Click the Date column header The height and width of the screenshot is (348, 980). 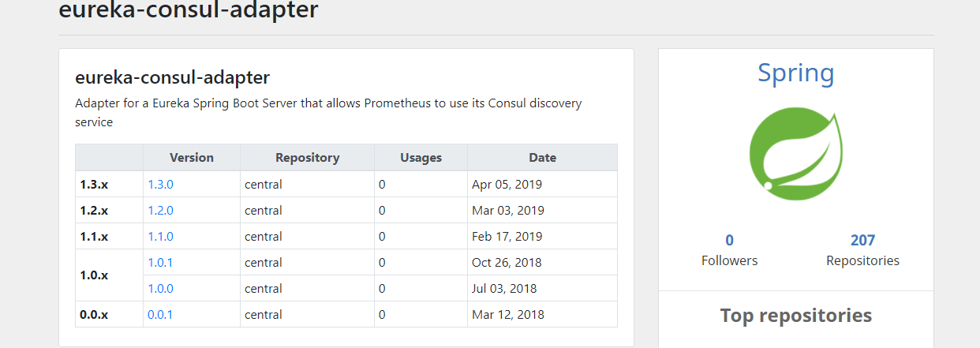click(x=542, y=158)
